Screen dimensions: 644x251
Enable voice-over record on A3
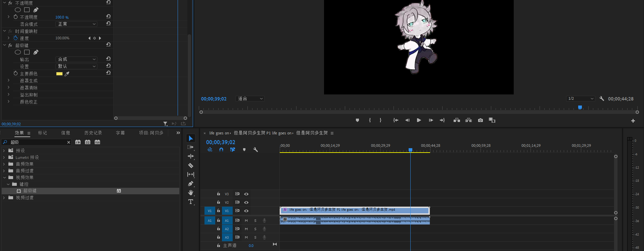point(264,237)
